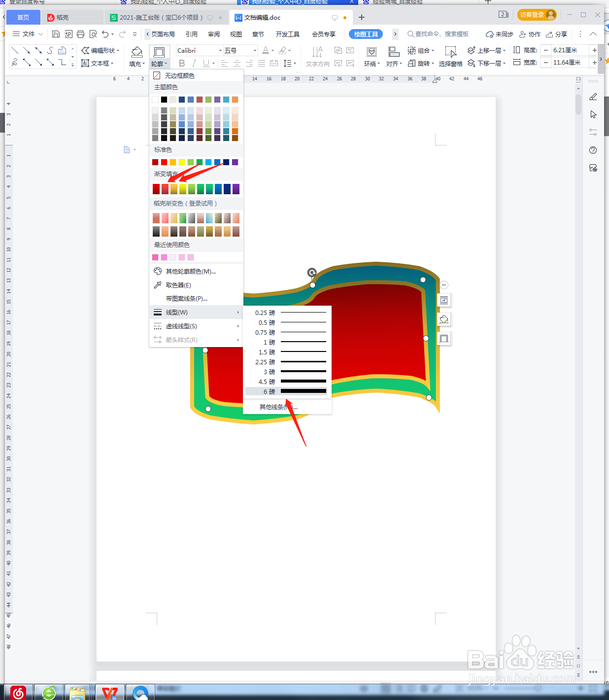
Task: Click layout options icon beside shape
Action: 444,300
